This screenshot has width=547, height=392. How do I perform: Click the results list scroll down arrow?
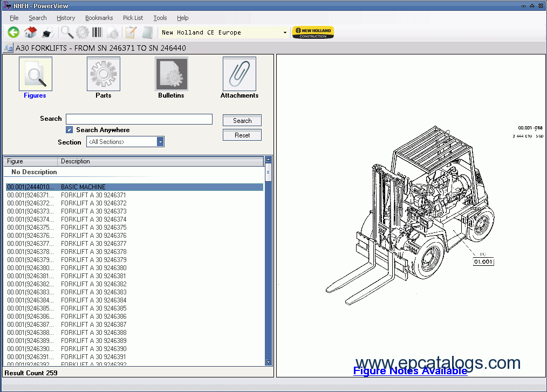[268, 362]
